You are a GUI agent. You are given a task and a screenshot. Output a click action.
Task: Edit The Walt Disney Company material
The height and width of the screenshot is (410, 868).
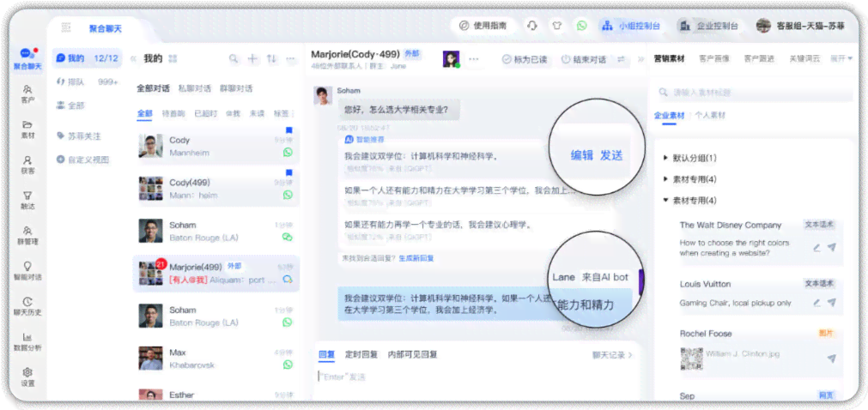816,248
